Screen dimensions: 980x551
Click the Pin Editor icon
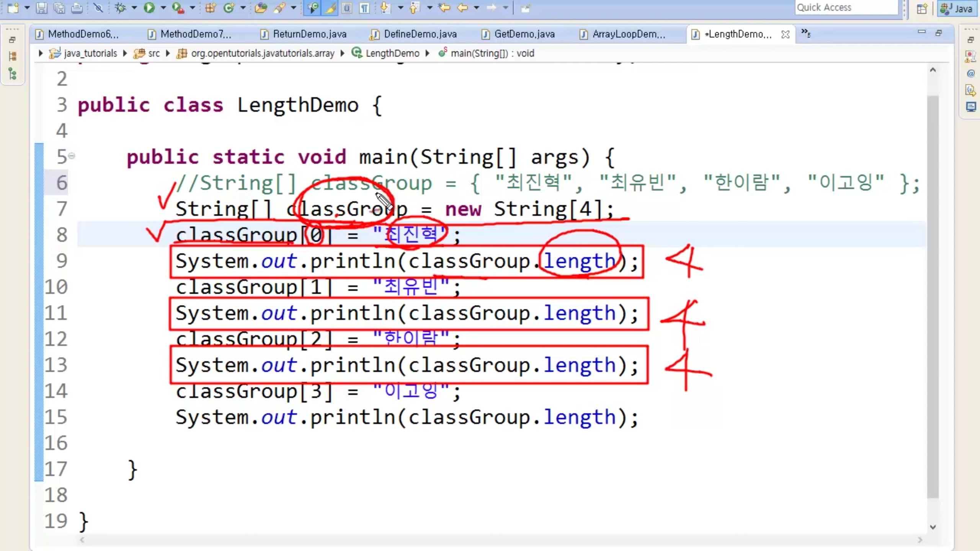[526, 8]
